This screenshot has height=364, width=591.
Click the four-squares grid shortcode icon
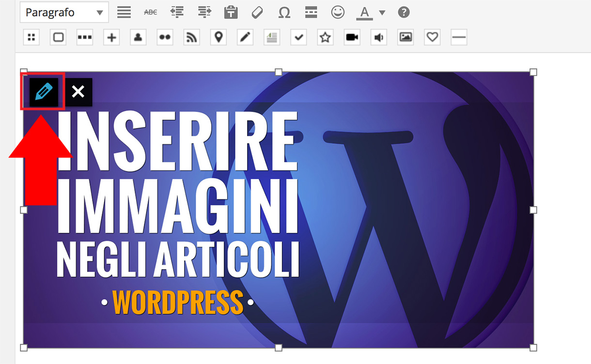pos(31,37)
